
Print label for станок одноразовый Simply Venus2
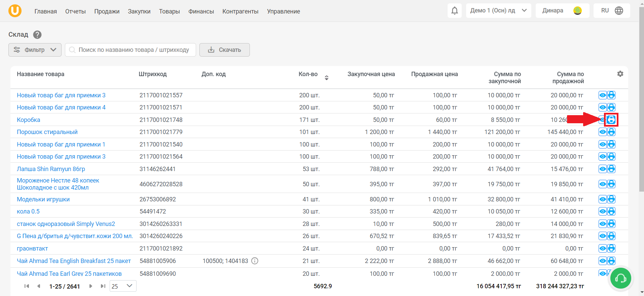pos(611,224)
